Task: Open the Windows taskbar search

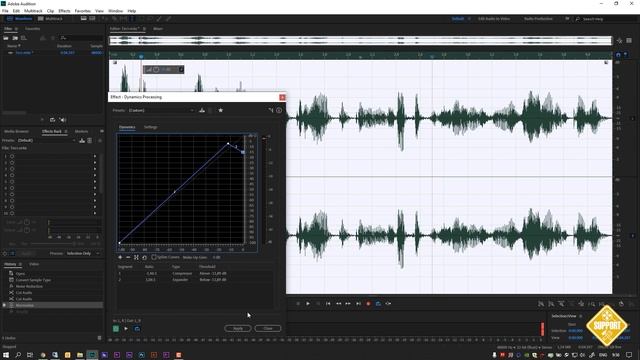Action: pyautogui.click(x=18, y=355)
